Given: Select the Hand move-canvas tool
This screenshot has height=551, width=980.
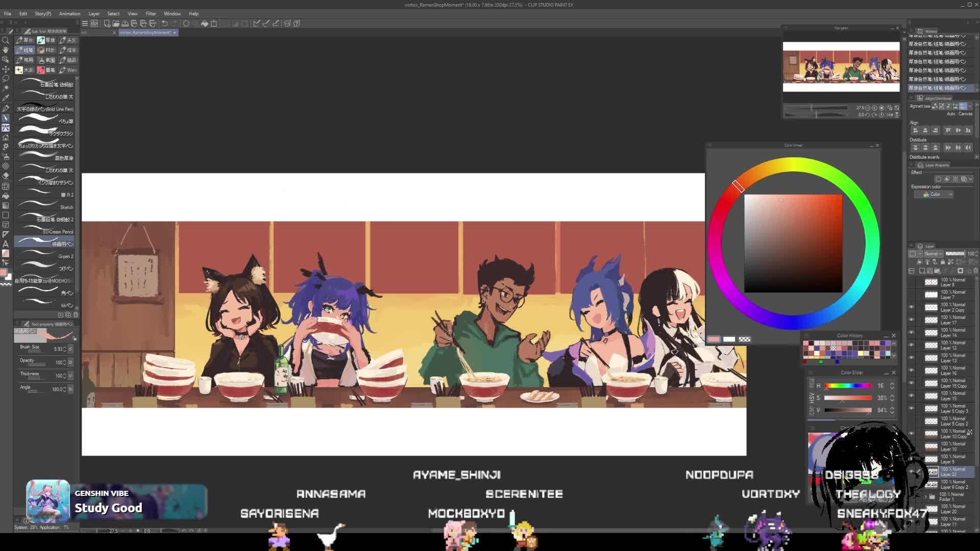Looking at the screenshot, I should 6,50.
